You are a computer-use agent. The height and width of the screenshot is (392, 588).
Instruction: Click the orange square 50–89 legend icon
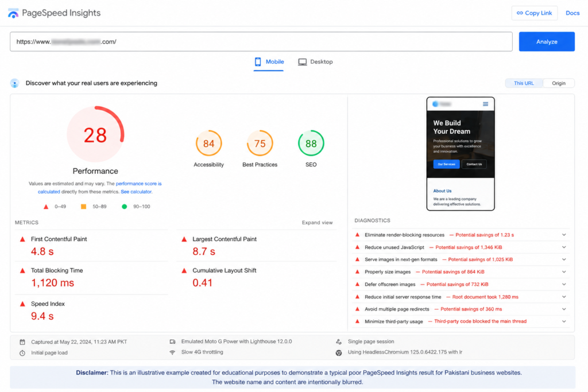[x=83, y=207]
